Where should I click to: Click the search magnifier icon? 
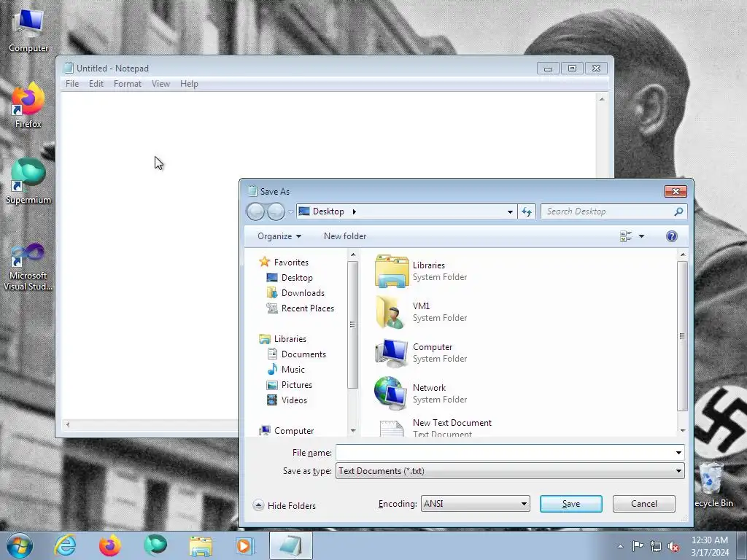click(678, 211)
